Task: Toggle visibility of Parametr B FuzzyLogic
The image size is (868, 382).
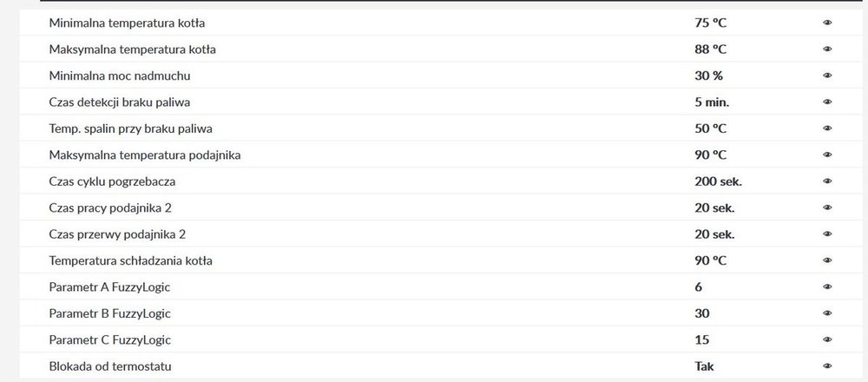Action: pos(827,313)
